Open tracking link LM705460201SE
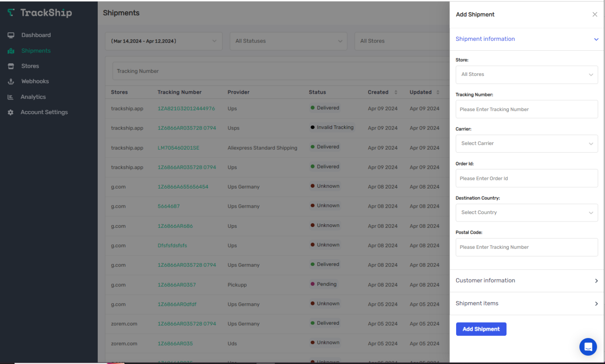This screenshot has width=605, height=364. (178, 148)
